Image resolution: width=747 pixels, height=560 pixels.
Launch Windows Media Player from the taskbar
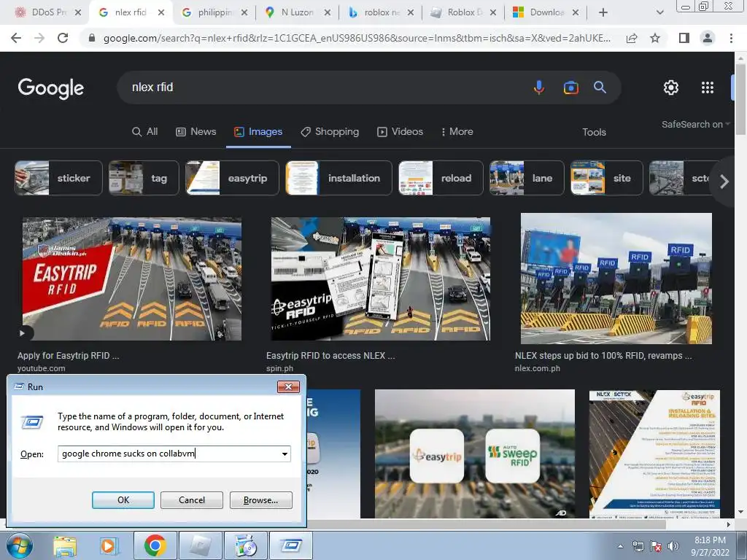pyautogui.click(x=108, y=545)
